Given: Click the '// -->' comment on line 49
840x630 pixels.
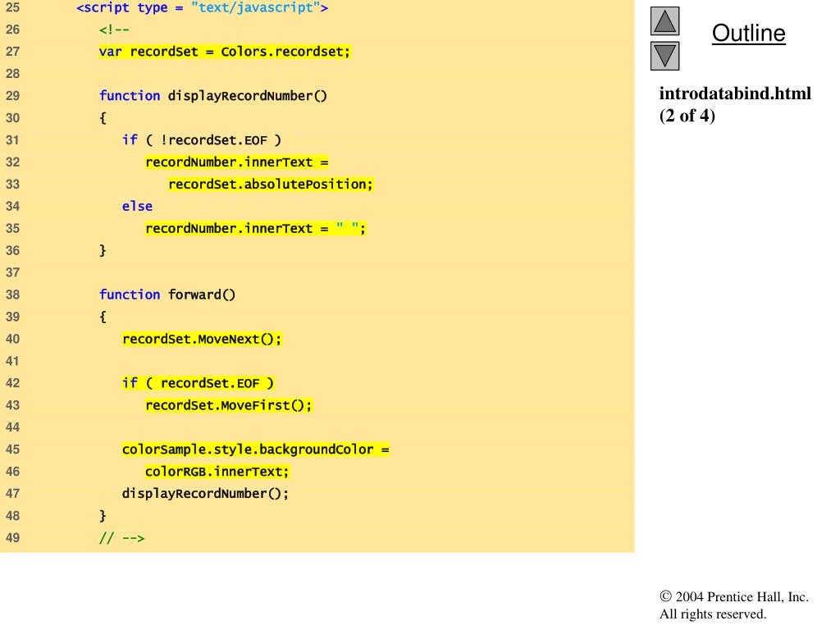Looking at the screenshot, I should (122, 538).
